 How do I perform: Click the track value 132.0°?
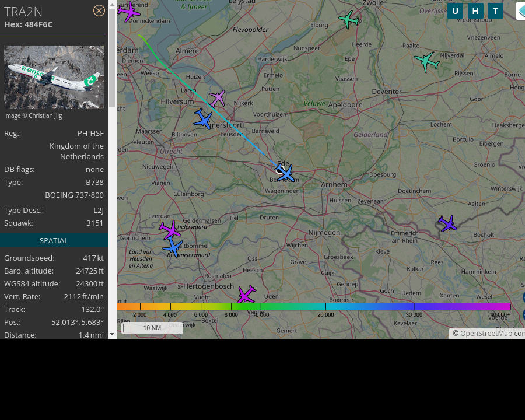[92, 310]
